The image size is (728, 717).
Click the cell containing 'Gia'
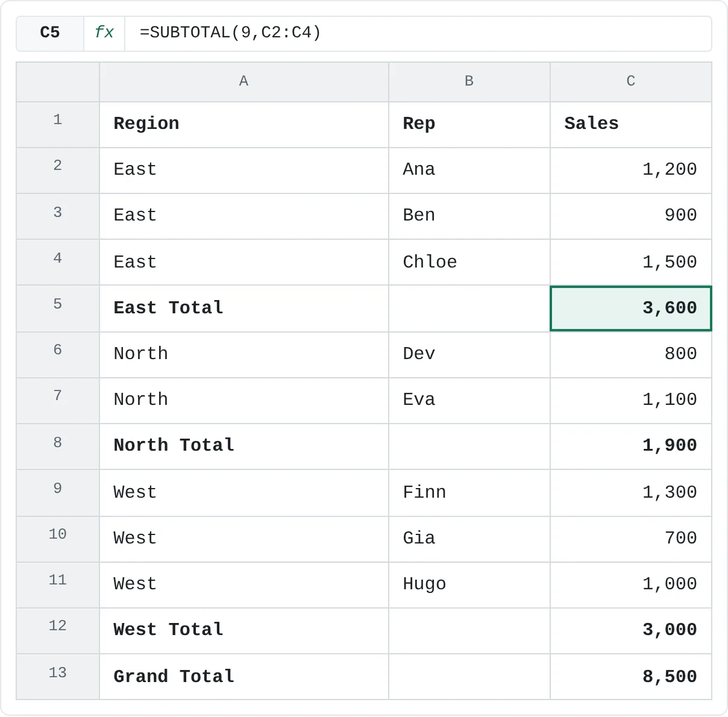point(469,539)
